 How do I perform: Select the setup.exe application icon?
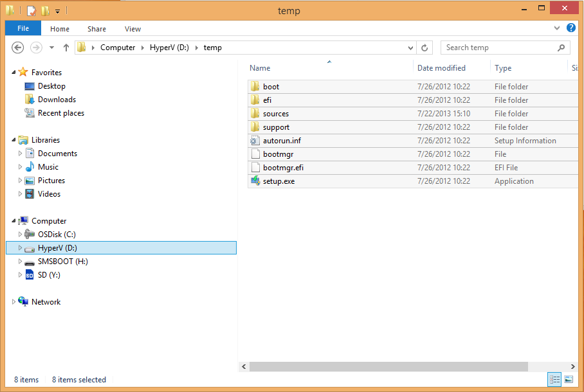[x=255, y=181]
